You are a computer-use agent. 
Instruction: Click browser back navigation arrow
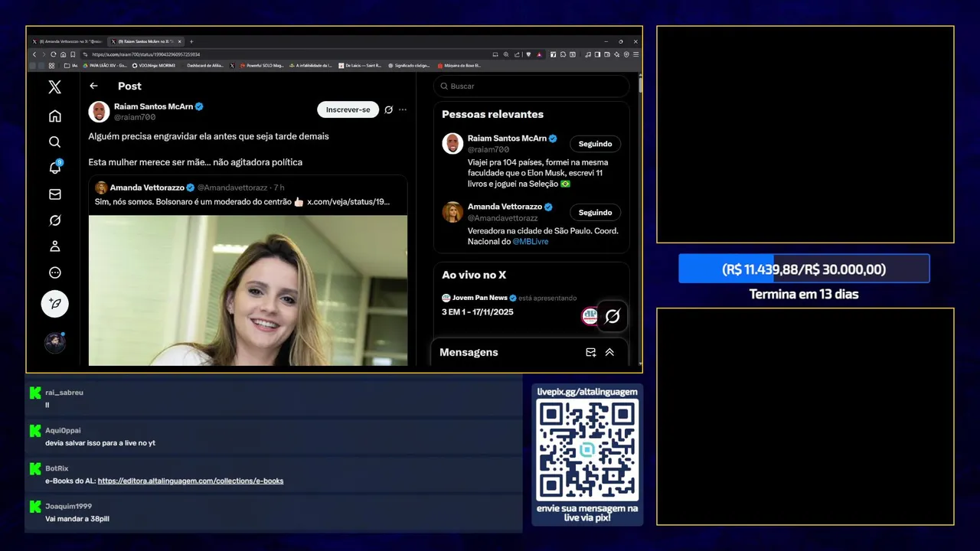34,54
